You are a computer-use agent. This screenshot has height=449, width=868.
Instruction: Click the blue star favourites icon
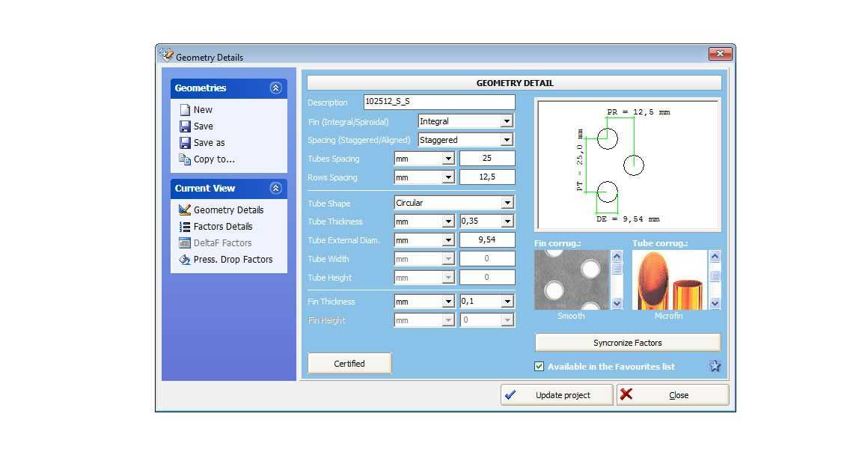(x=715, y=366)
